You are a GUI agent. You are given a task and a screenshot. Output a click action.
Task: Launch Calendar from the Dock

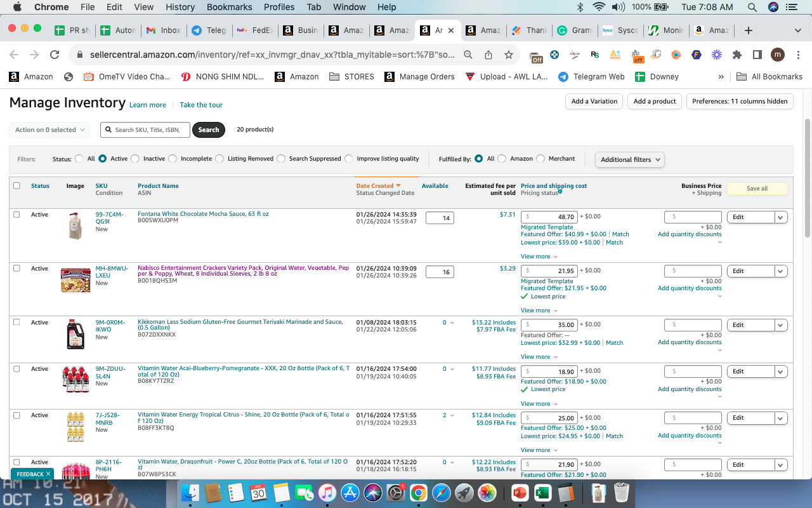click(x=258, y=493)
